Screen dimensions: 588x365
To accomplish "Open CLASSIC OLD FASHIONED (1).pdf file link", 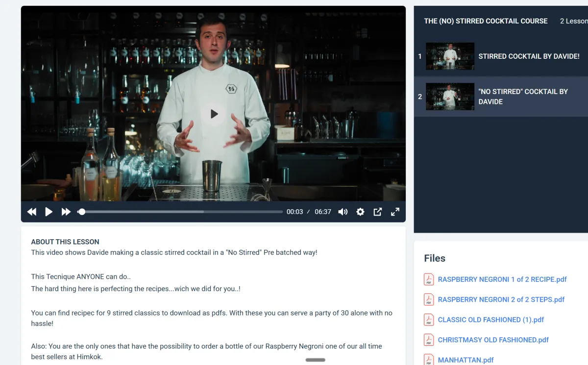I will coord(491,319).
